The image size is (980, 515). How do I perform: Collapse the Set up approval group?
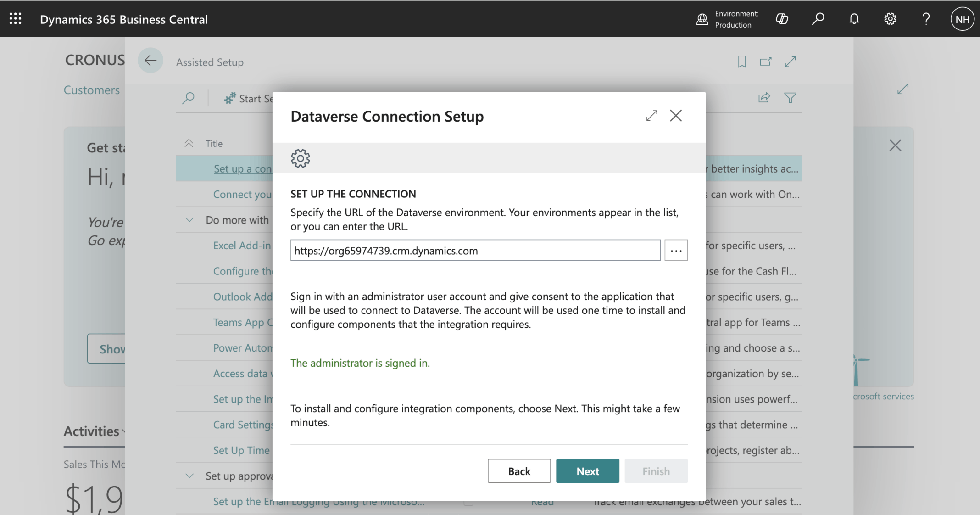tap(189, 476)
